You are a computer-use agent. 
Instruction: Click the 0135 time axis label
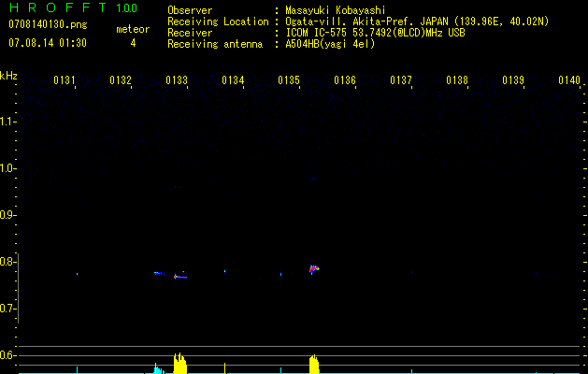click(x=289, y=80)
